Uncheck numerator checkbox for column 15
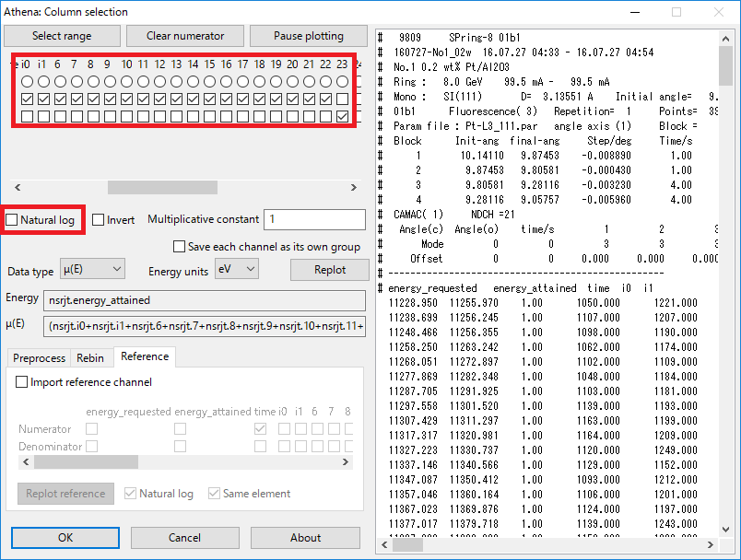741x560 pixels. click(x=209, y=99)
